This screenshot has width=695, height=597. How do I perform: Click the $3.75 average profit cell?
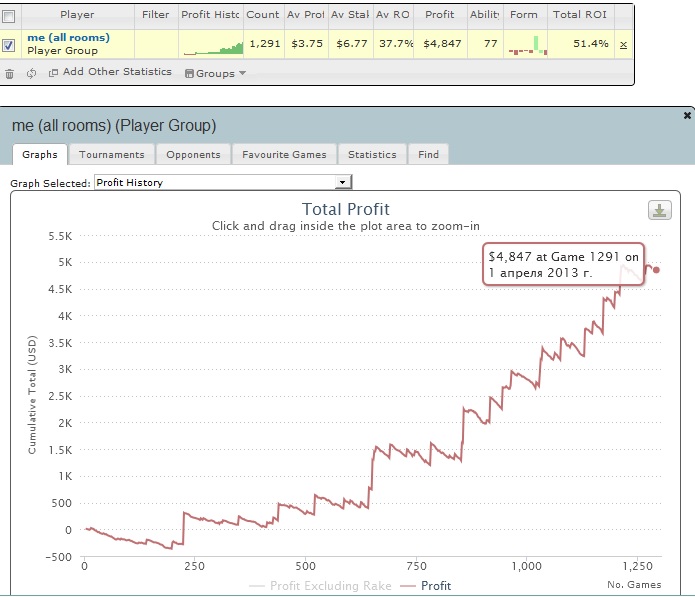[307, 43]
